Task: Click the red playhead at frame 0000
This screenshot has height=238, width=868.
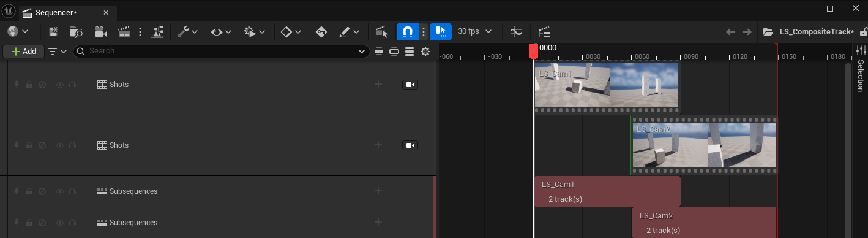Action: coord(534,51)
